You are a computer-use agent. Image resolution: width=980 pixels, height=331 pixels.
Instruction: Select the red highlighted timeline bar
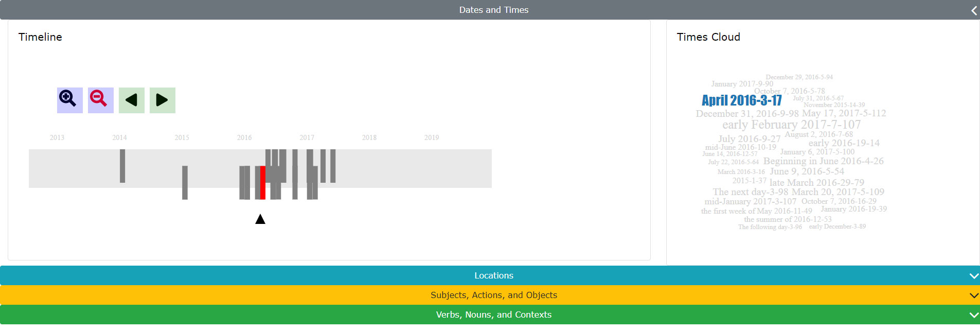coord(263,183)
